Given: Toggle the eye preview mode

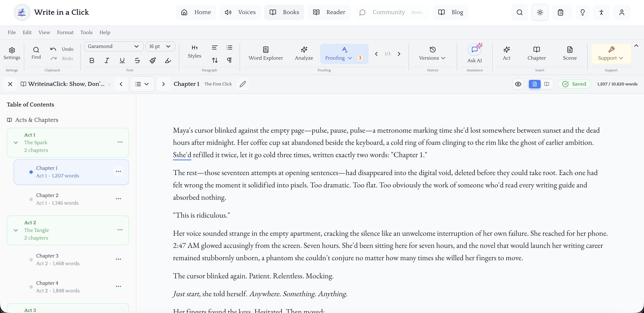Looking at the screenshot, I should [x=518, y=84].
